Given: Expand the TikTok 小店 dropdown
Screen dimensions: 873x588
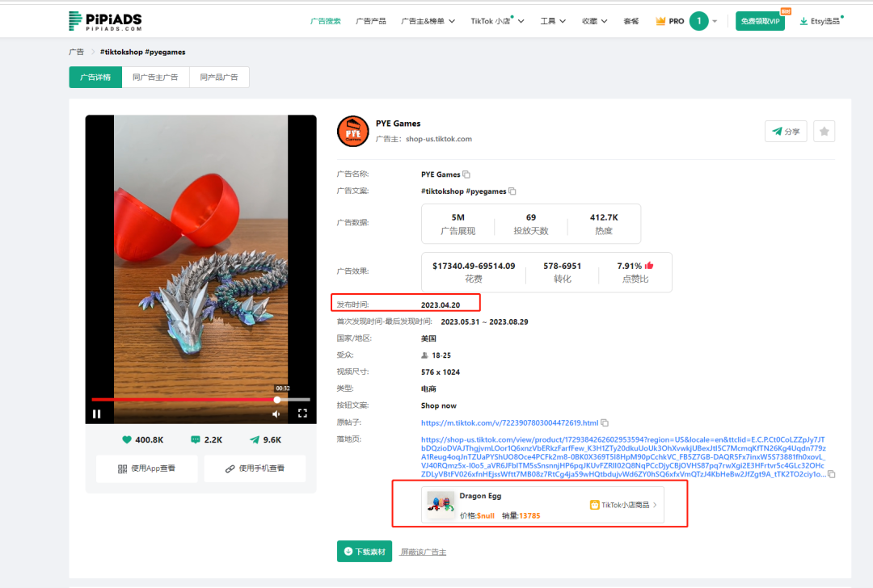Looking at the screenshot, I should (x=496, y=21).
